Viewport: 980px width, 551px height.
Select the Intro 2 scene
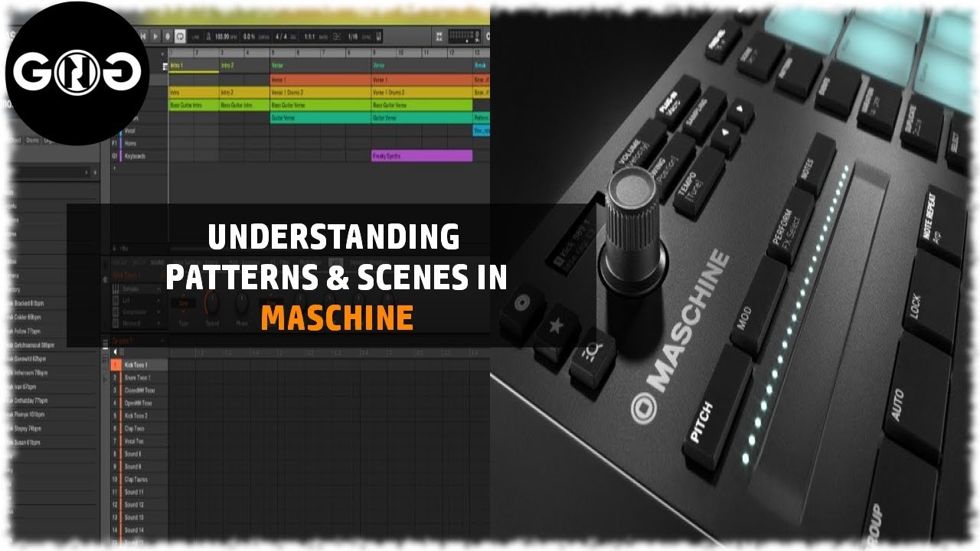(x=244, y=66)
